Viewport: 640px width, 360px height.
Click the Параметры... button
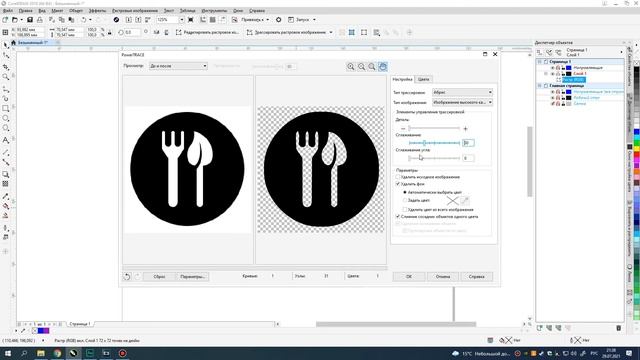coord(193,277)
